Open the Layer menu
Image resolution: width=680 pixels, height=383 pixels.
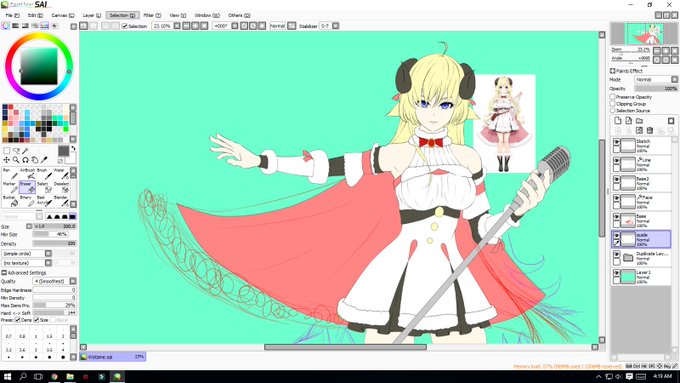pos(92,15)
